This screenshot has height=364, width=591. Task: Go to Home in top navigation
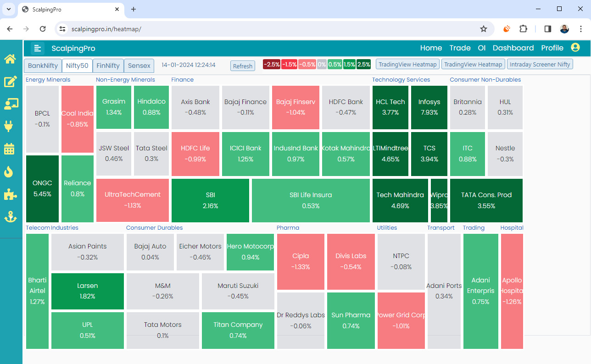point(431,48)
